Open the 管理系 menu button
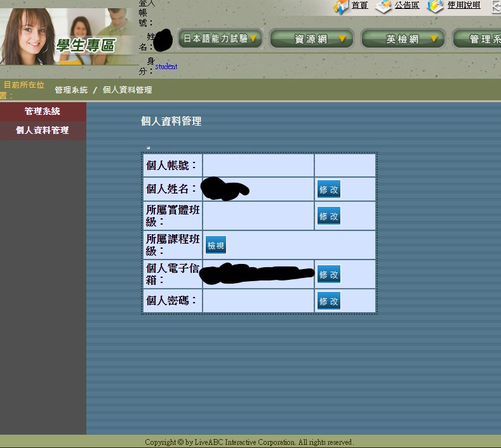Viewport: 501px width, 448px height. [477, 39]
